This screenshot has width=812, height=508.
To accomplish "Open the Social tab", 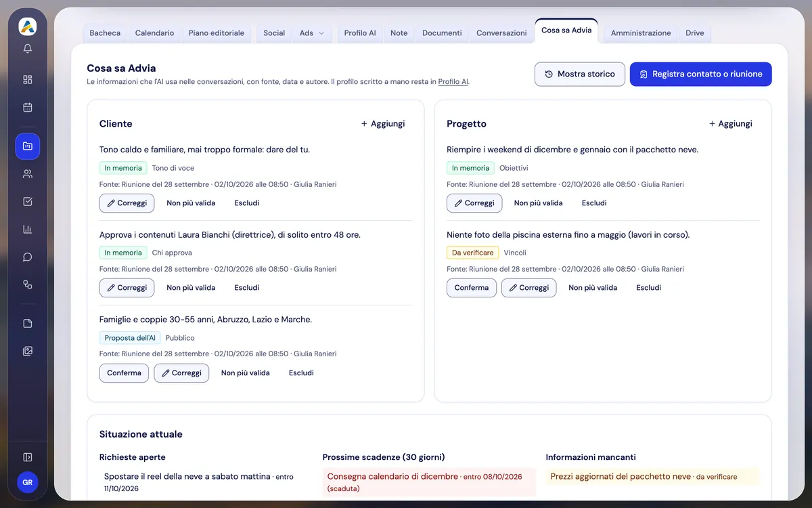I will coord(274,33).
